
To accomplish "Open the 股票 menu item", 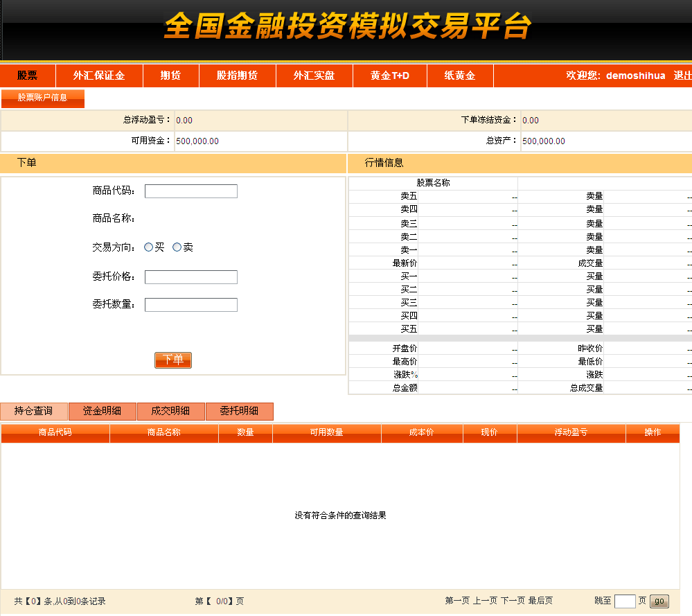I will click(x=28, y=76).
